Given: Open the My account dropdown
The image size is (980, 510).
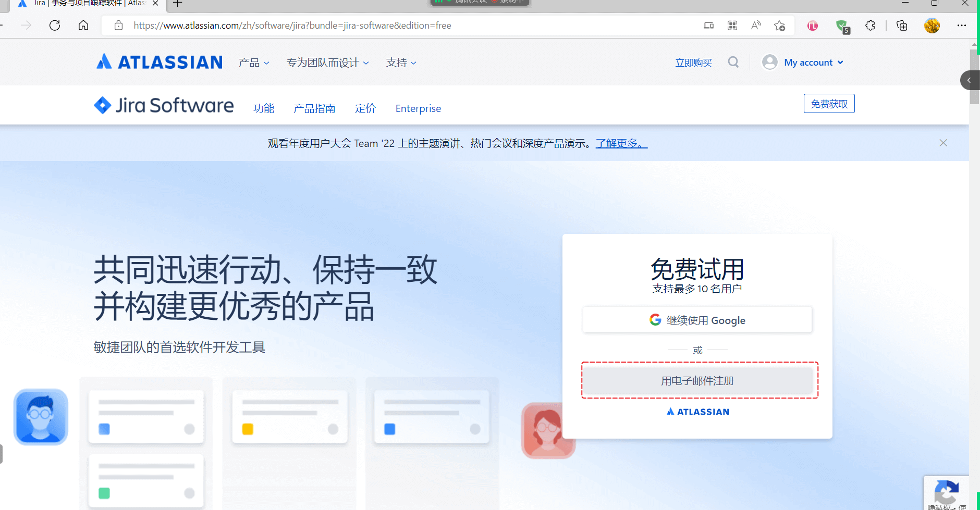Looking at the screenshot, I should pos(814,63).
